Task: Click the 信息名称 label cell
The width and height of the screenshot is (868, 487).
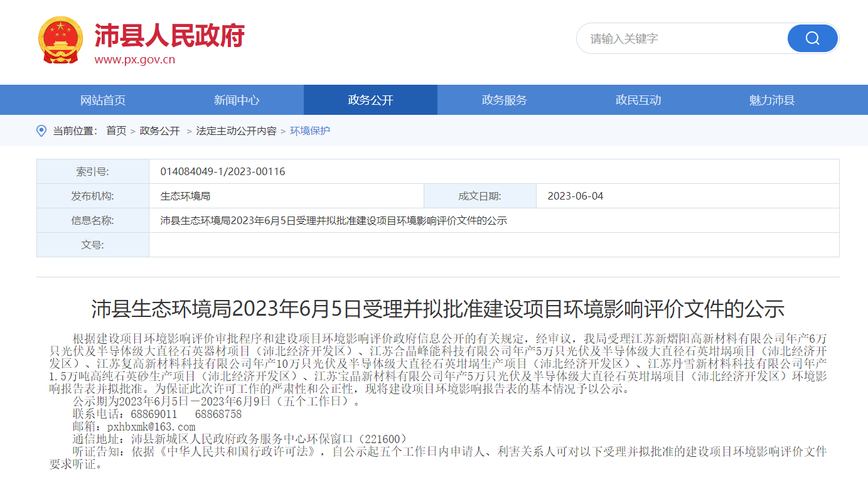Action: 93,220
